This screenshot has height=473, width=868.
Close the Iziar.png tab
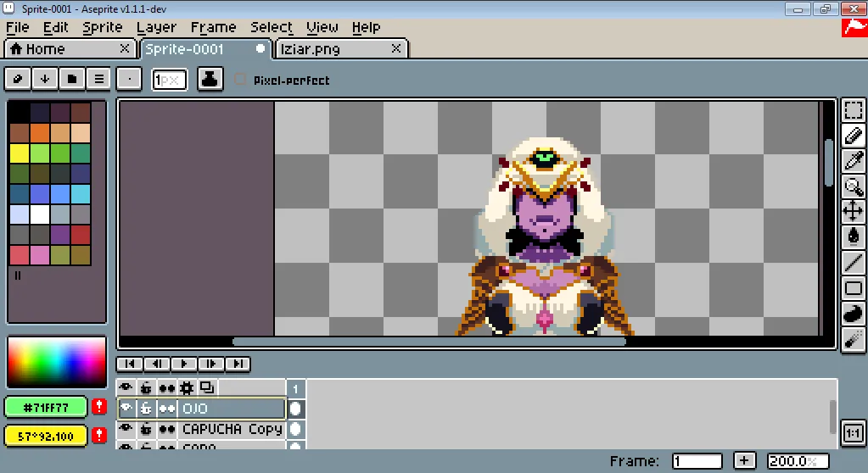(x=395, y=48)
